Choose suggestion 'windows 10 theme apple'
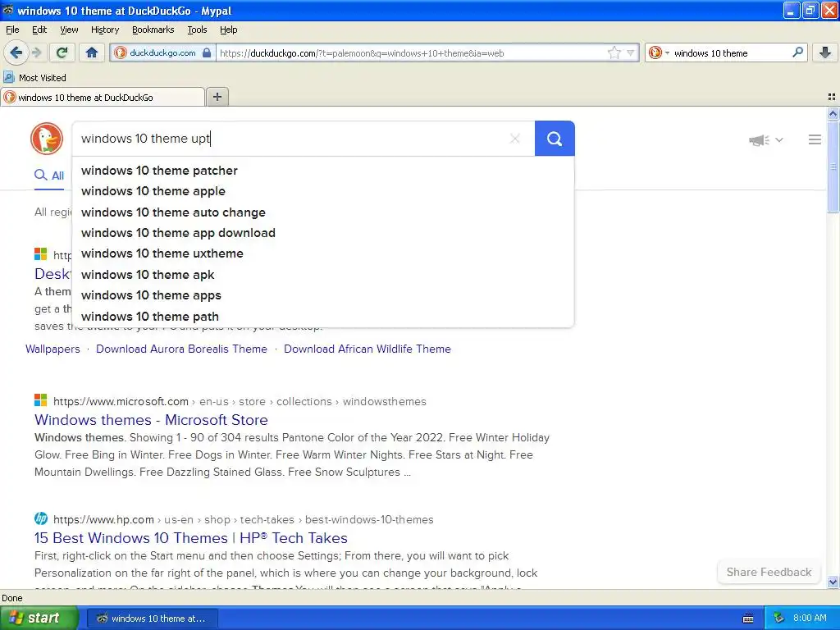The height and width of the screenshot is (630, 840). 323,191
